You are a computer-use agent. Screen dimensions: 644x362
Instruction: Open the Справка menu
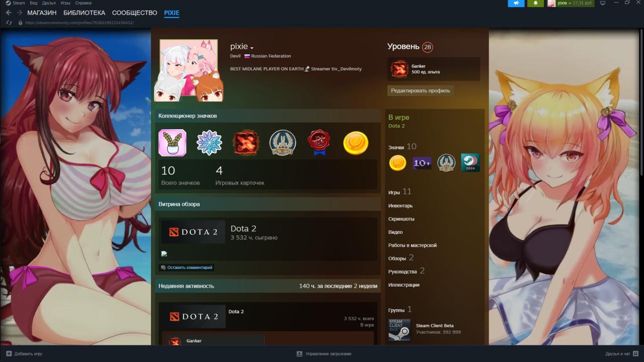point(83,3)
